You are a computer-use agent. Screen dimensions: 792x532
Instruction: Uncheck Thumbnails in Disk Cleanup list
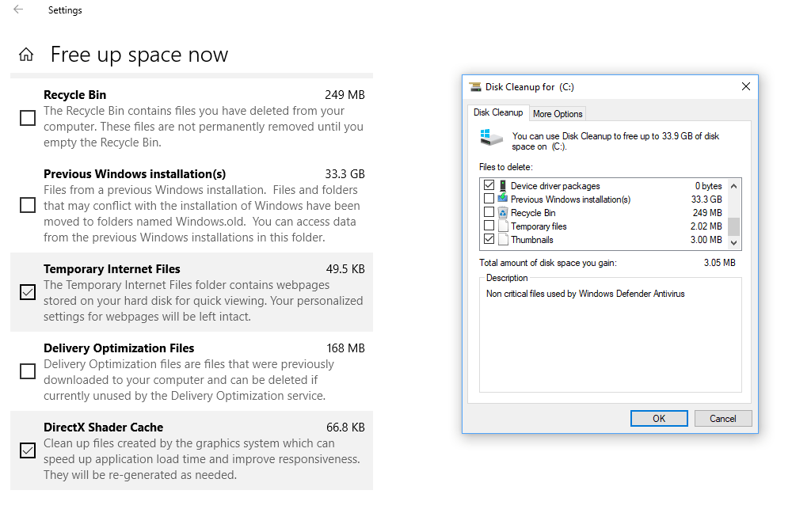[489, 239]
